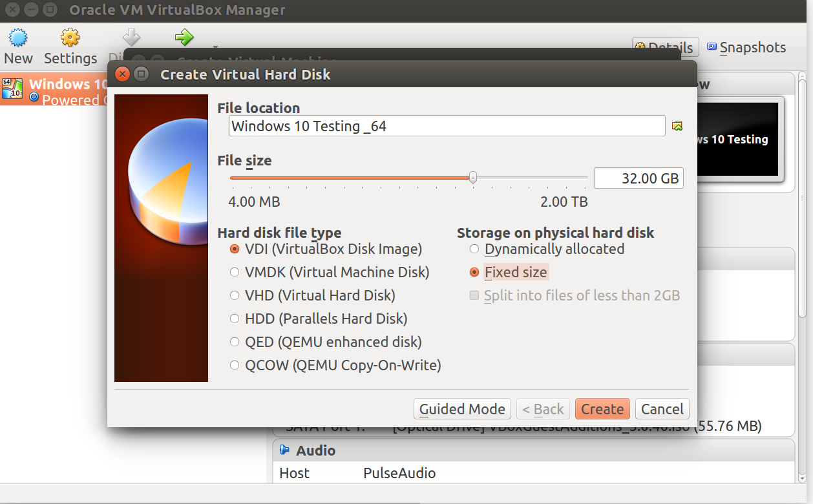Choose VMDK Virtual Machine Disk format

coord(235,272)
